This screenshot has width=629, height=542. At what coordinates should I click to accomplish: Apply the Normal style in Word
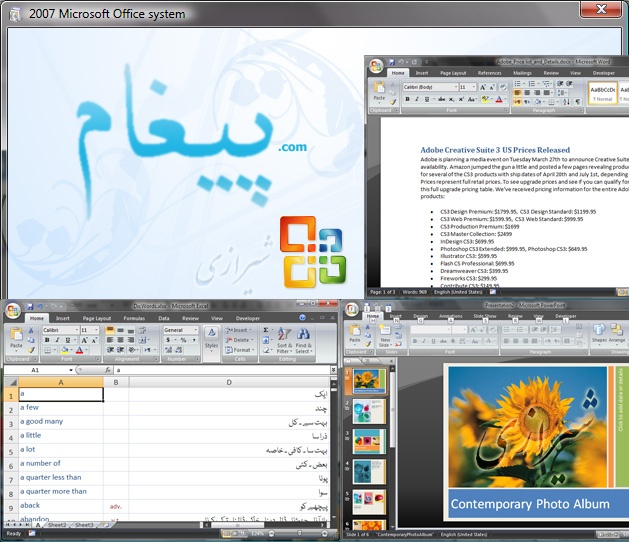[603, 92]
